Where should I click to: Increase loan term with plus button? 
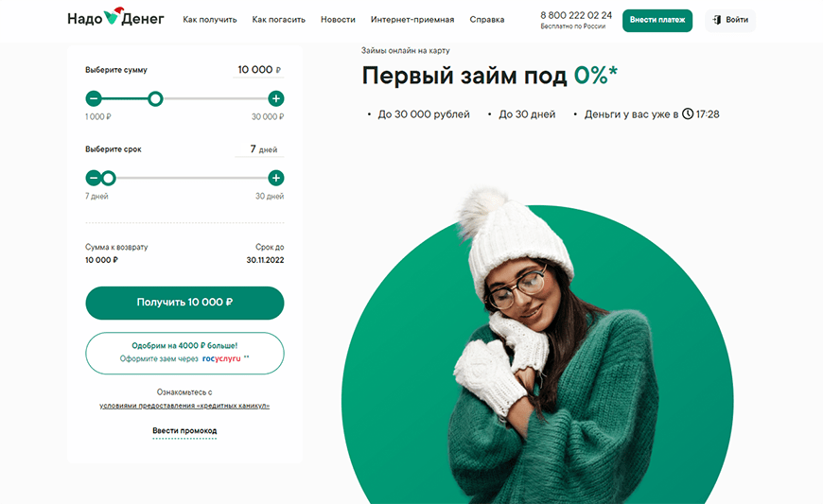tap(276, 179)
